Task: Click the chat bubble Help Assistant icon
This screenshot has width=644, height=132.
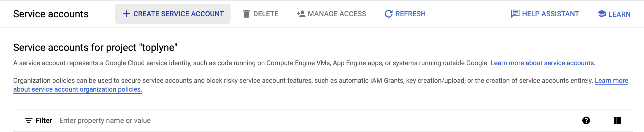Action: [x=515, y=14]
